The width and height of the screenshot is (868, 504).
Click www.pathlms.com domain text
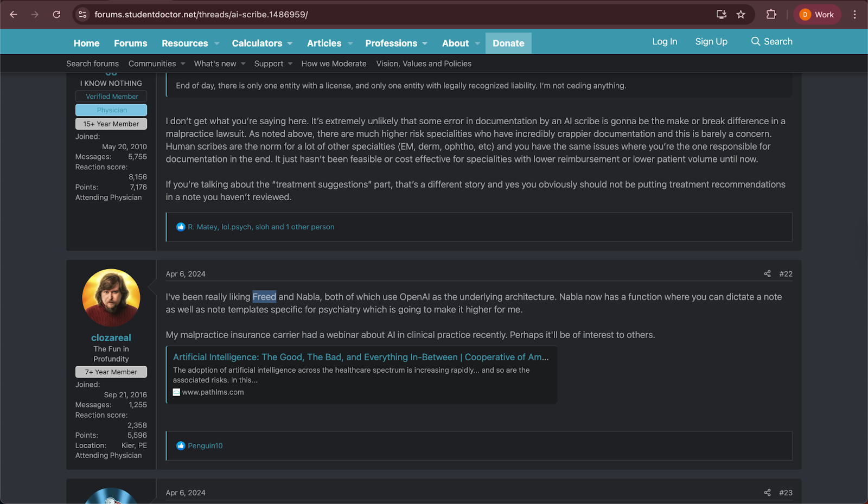click(x=213, y=392)
